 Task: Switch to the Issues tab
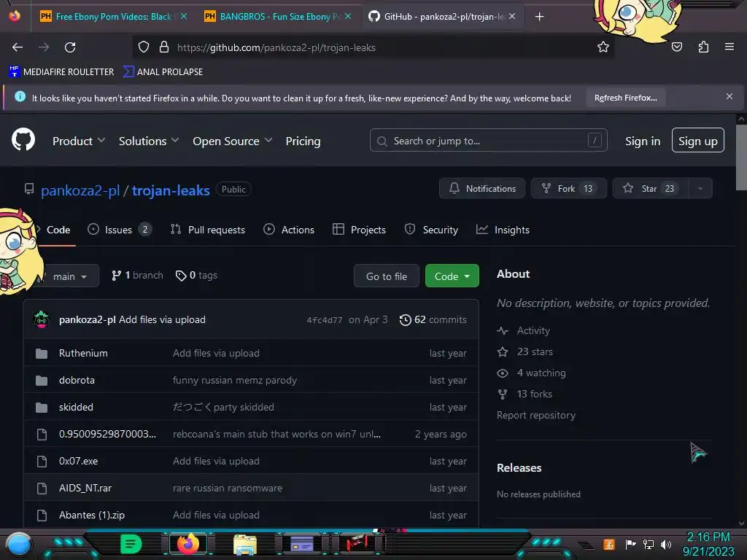[x=120, y=230]
